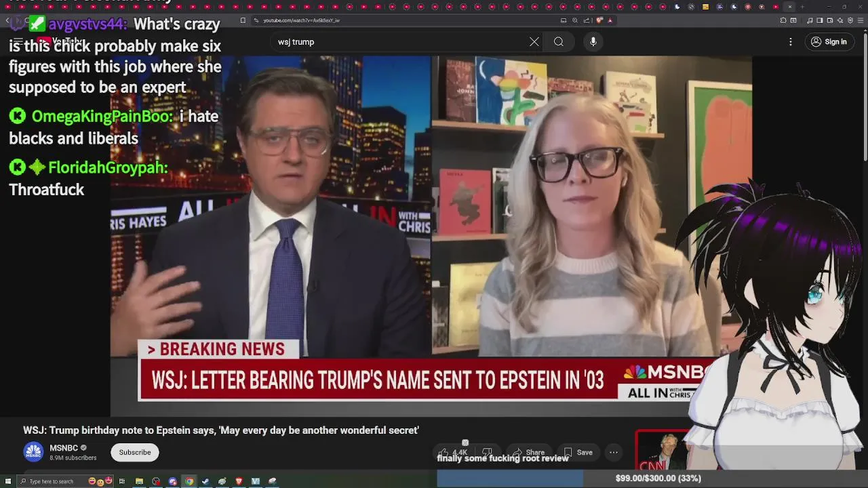Click the Sign in button
The height and width of the screenshot is (488, 868).
coord(829,42)
